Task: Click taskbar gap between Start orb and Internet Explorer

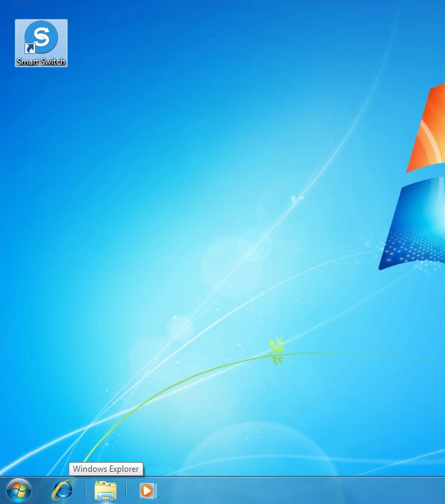Action: [41, 490]
